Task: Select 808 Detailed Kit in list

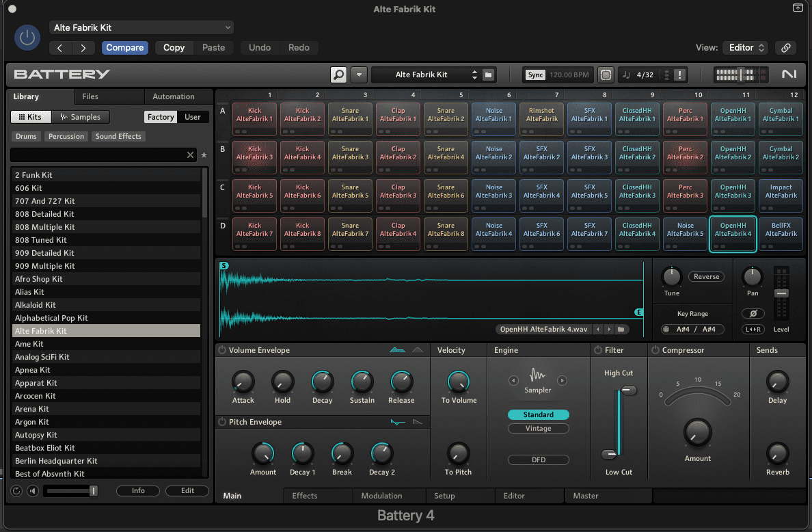Action: click(106, 214)
